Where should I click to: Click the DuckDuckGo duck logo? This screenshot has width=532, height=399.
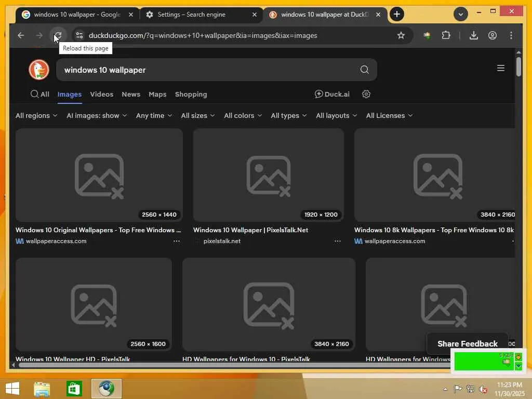point(38,70)
